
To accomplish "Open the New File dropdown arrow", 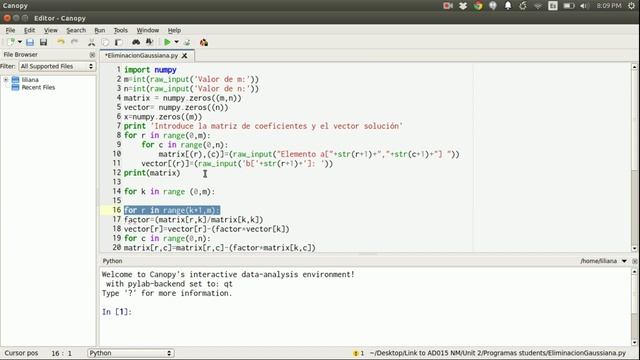I will pos(20,42).
